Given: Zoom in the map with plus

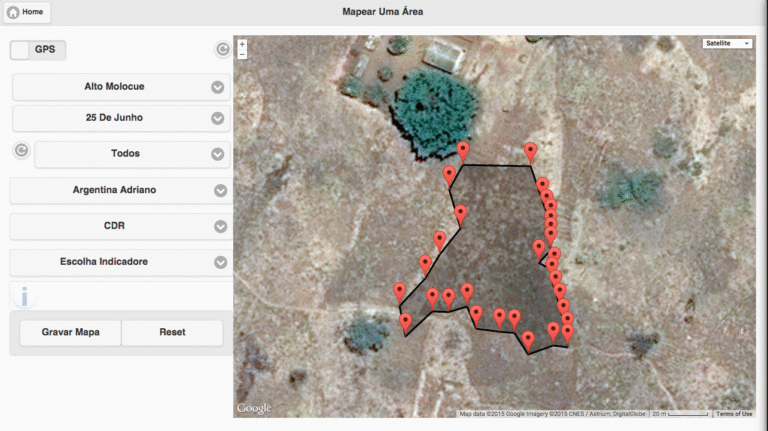Looking at the screenshot, I should (242, 44).
